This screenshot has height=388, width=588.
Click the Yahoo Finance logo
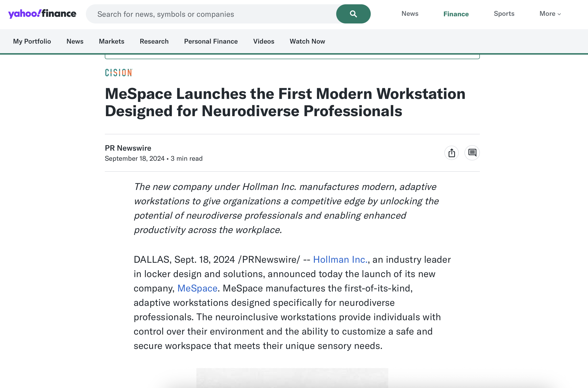pos(42,14)
